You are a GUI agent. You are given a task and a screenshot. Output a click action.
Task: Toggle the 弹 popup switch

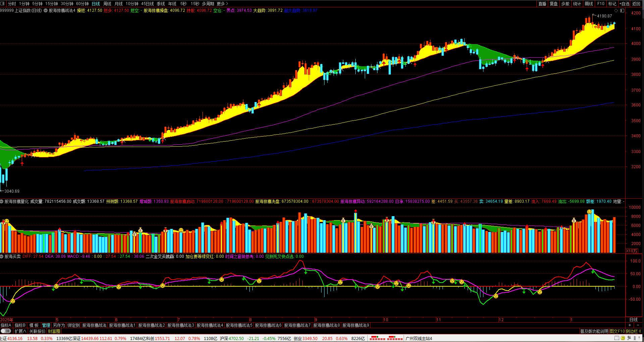[6, 331]
